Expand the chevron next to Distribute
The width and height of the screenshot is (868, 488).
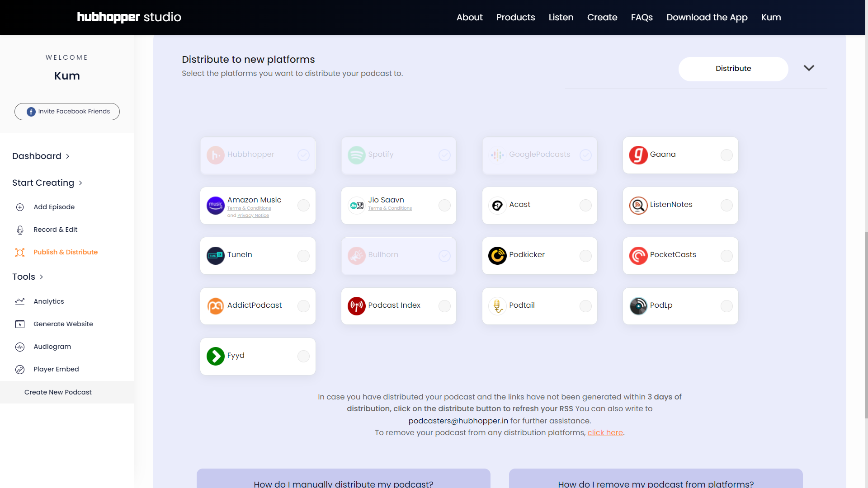(x=809, y=68)
